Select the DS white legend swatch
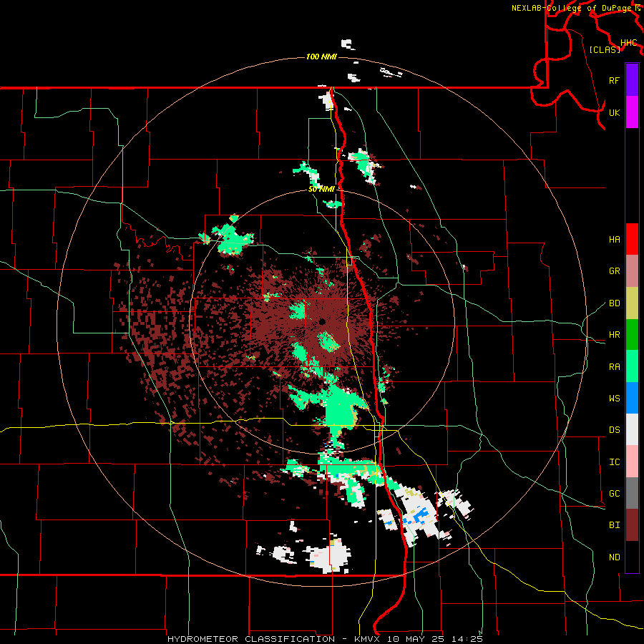Screen dimensions: 644x644 pyautogui.click(x=632, y=429)
